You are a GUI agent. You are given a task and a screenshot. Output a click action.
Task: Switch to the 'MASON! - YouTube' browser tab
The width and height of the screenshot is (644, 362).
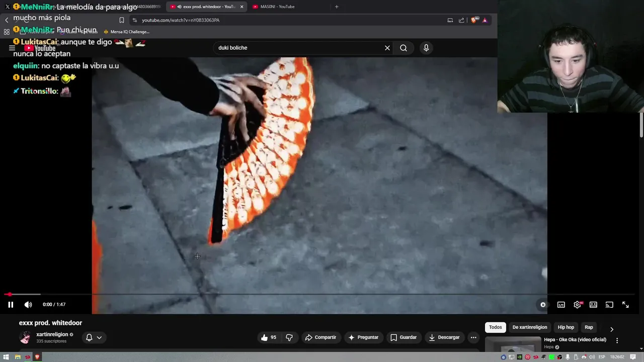(x=277, y=7)
